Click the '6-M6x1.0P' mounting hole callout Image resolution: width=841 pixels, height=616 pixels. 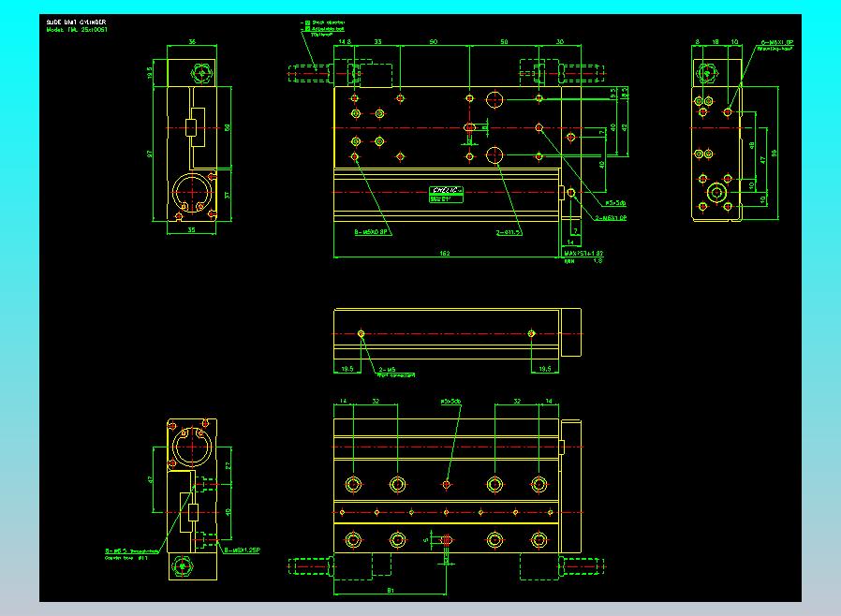[x=776, y=42]
